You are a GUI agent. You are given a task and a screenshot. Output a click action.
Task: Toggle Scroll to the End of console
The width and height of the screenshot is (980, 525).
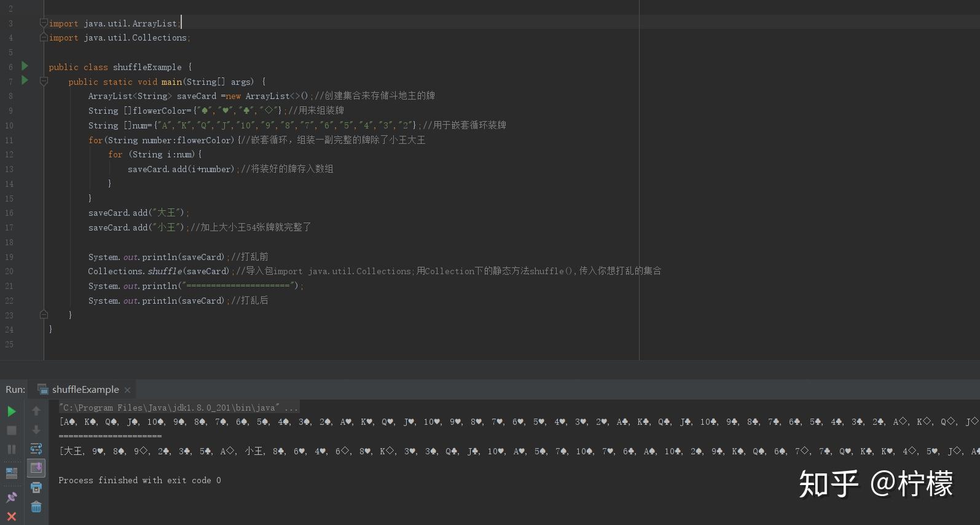(36, 468)
